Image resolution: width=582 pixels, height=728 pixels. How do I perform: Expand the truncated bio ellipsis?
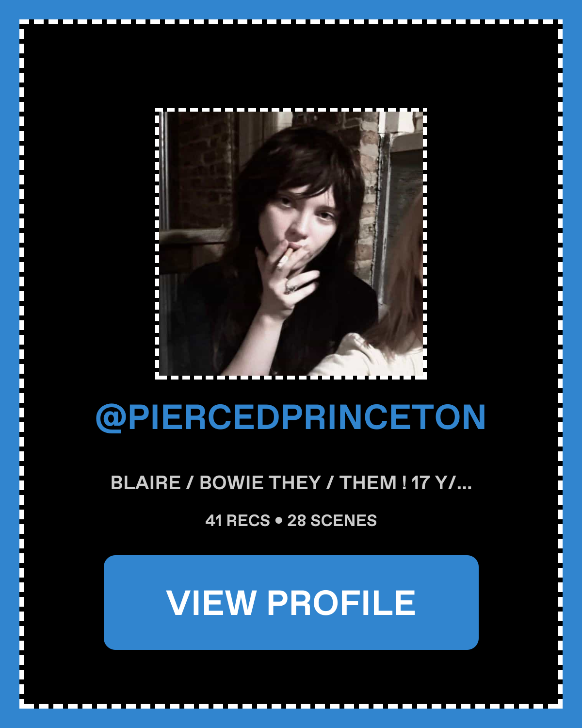(x=464, y=483)
